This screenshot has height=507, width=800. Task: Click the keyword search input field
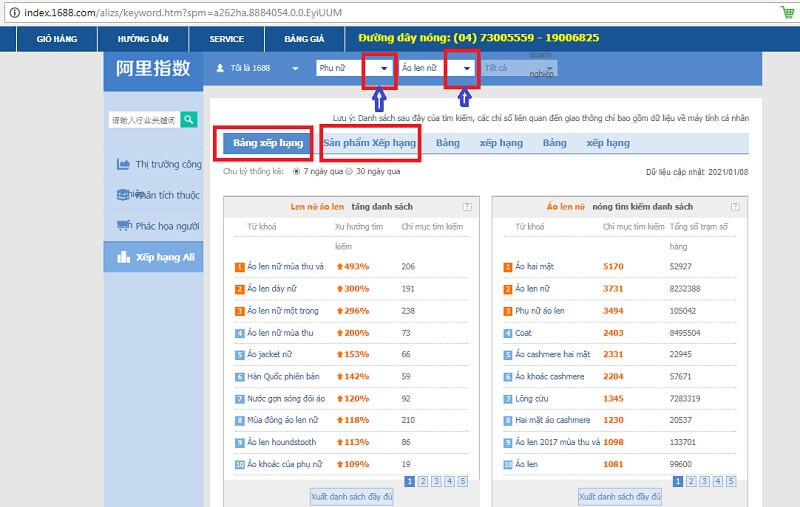point(144,120)
